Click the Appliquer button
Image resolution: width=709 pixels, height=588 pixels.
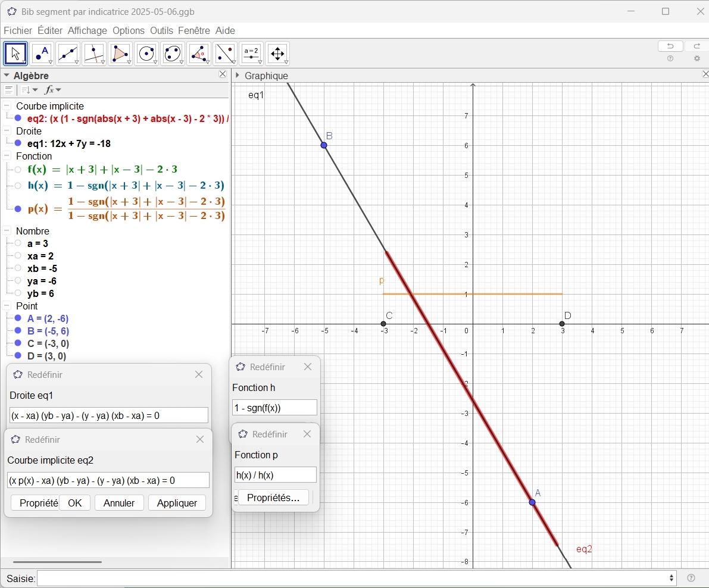pos(177,503)
